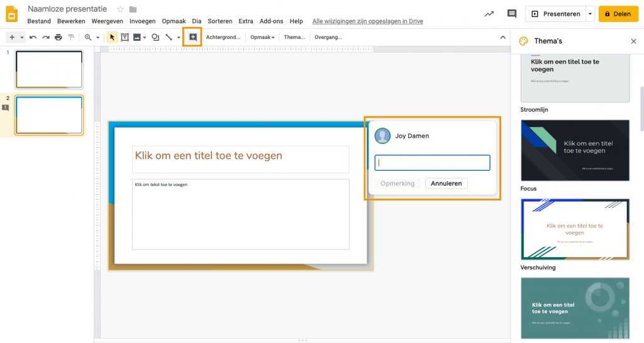Select the line tool
644x343 pixels.
click(169, 37)
